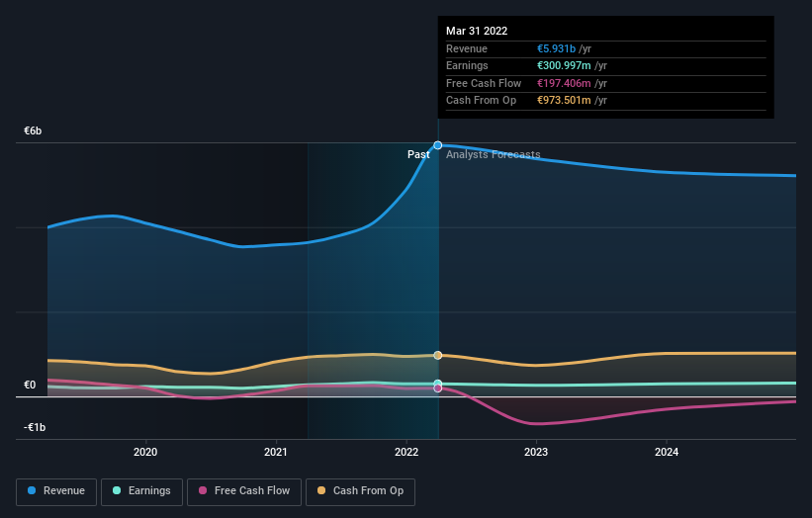Click the 'Past' label on the chart
This screenshot has height=518, width=812.
(x=418, y=154)
